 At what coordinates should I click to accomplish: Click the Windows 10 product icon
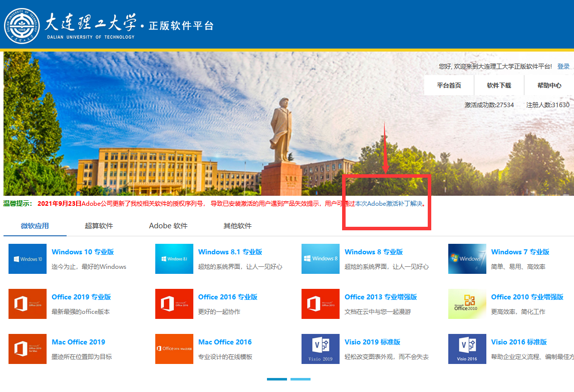[x=27, y=259]
